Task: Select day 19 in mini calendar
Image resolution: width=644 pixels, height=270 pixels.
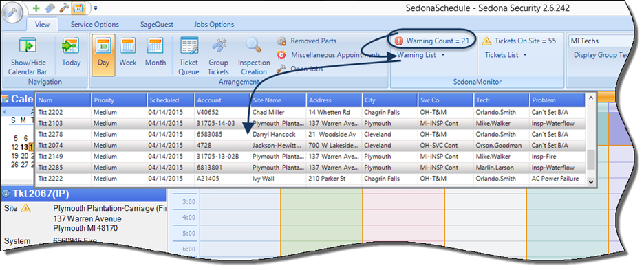Action: pyautogui.click(x=14, y=156)
